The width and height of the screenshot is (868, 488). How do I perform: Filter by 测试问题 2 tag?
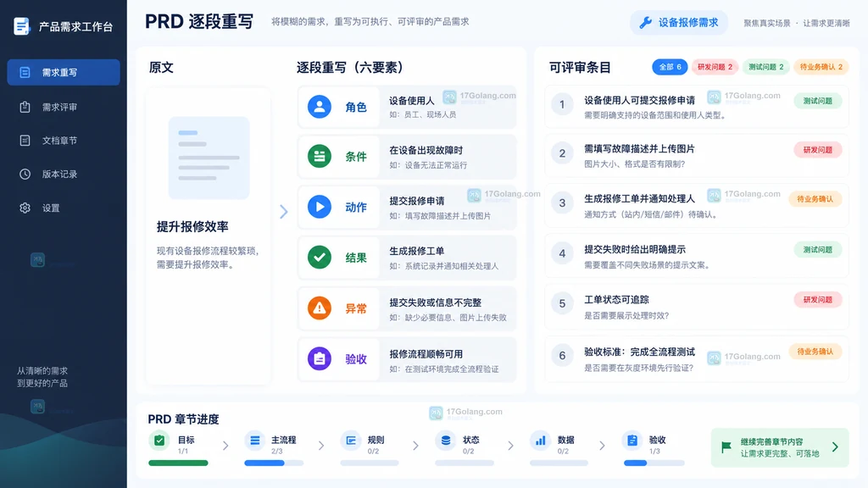pyautogui.click(x=765, y=67)
